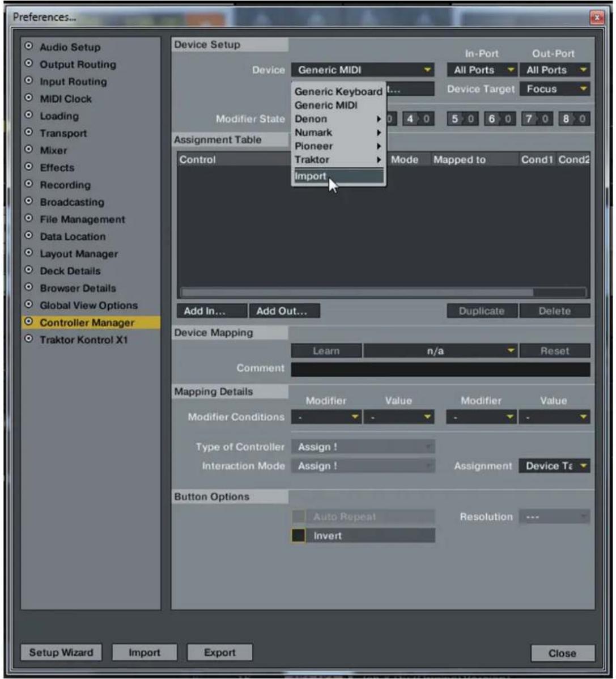Open Interaction Mode dropdown
616x679 pixels.
tap(363, 466)
